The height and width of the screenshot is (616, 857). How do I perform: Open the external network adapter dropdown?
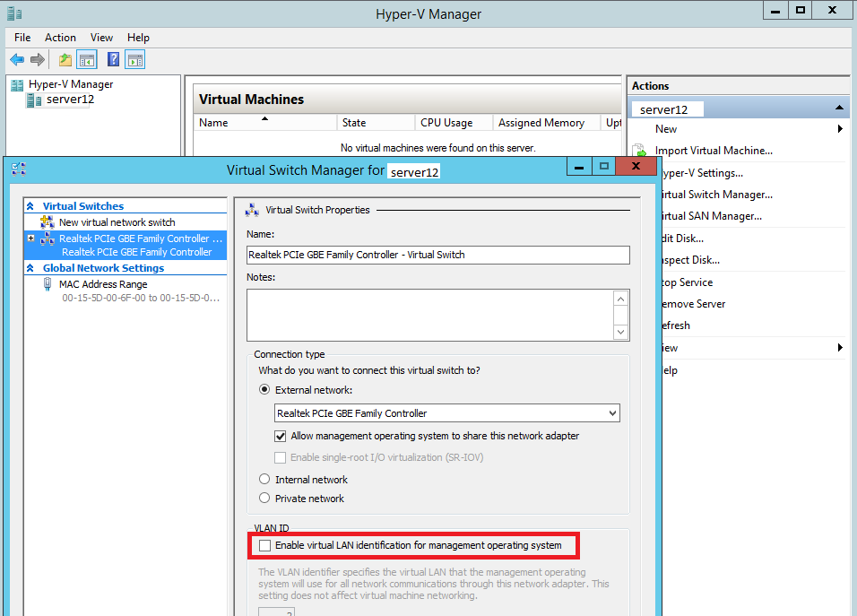[x=612, y=413]
